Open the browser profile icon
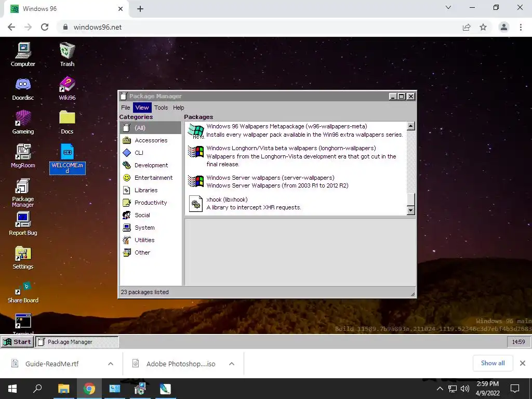 504,27
